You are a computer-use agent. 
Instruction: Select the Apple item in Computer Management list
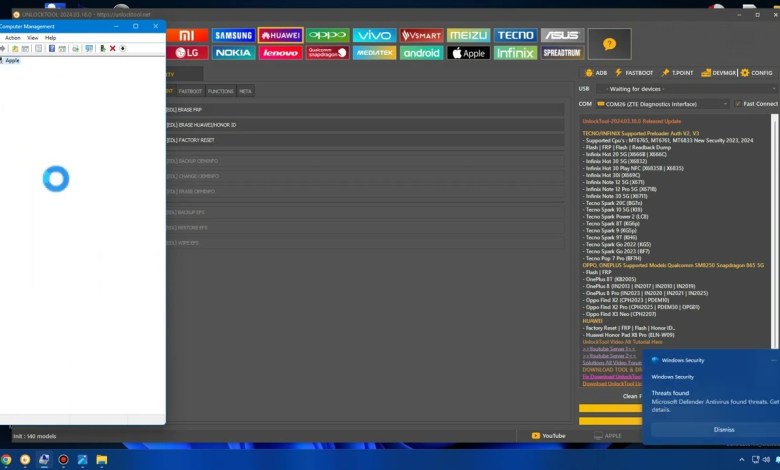12,61
